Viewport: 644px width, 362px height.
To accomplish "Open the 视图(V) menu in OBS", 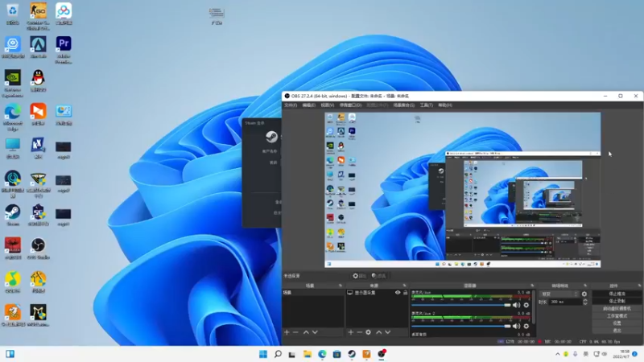I will (x=328, y=105).
